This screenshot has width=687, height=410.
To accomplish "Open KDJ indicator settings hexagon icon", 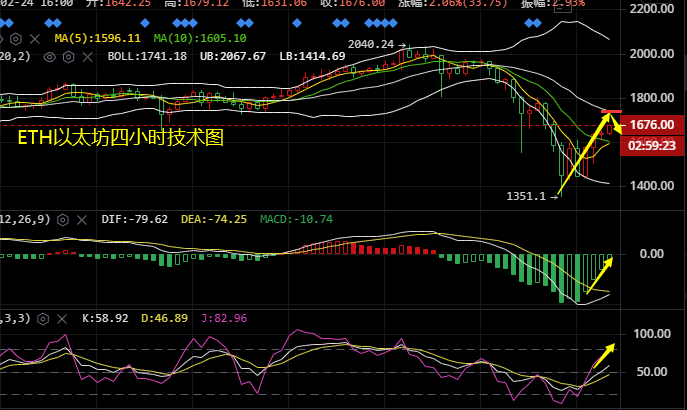I will [43, 319].
